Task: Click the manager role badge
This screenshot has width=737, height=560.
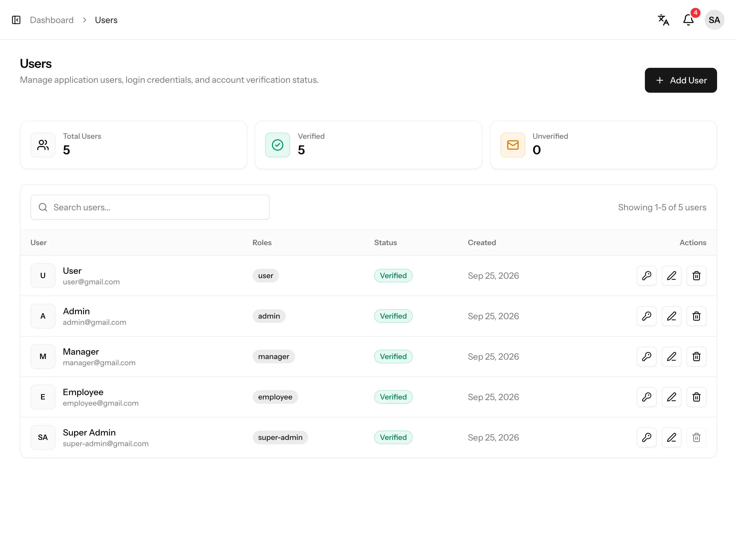Action: 274,357
